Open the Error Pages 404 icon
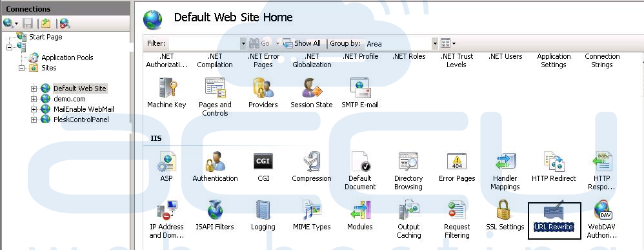 [x=457, y=161]
